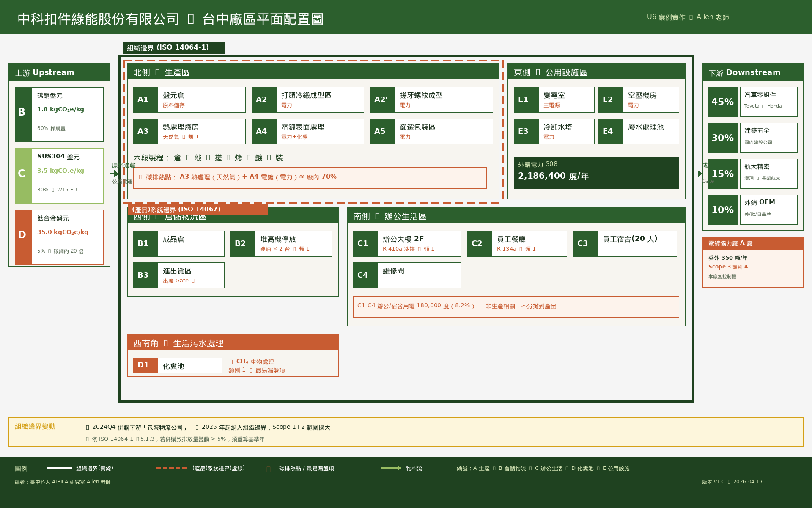Image resolution: width=812 pixels, height=508 pixels.
Task: Select the A2 打頭冷鍛成型區 block
Action: coord(308,100)
